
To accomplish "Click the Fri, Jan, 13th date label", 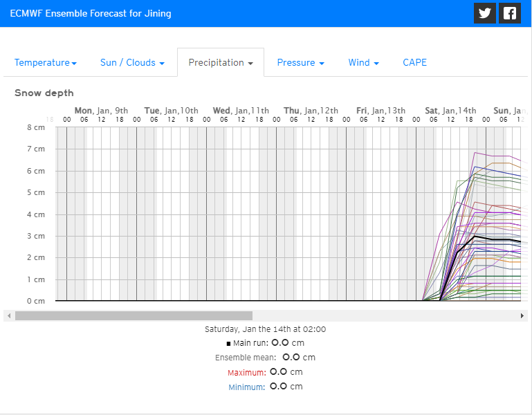I will [381, 111].
